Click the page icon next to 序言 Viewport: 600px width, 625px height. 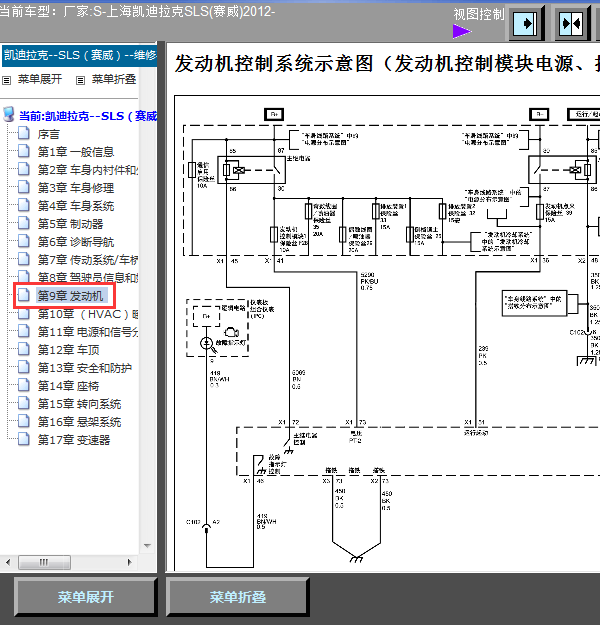click(x=24, y=133)
